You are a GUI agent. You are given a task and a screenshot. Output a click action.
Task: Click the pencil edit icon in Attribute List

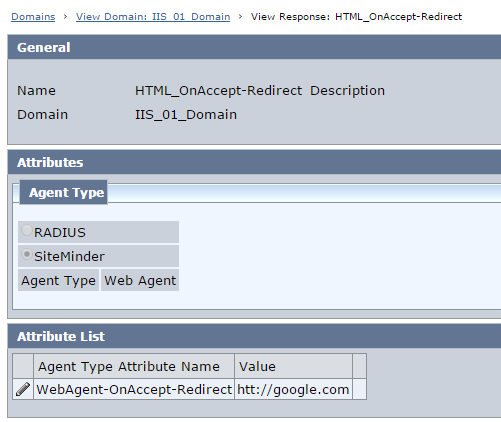pyautogui.click(x=23, y=389)
